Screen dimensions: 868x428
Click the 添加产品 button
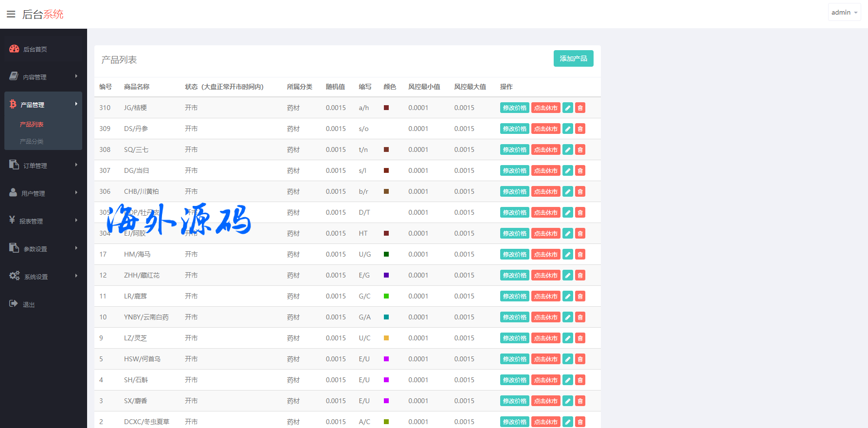pyautogui.click(x=573, y=58)
